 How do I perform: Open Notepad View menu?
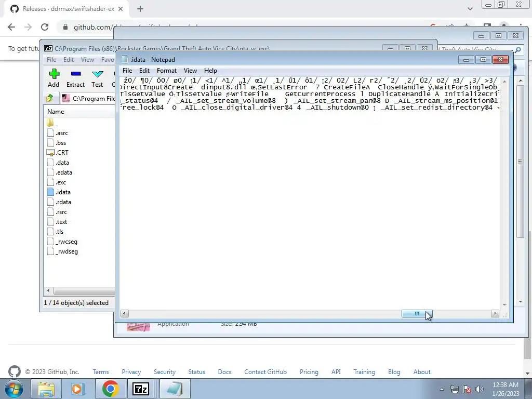click(190, 71)
